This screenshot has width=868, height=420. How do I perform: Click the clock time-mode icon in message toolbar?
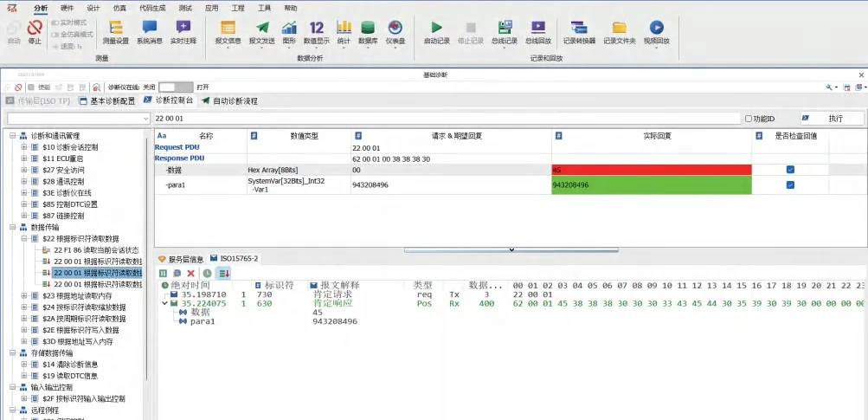click(x=207, y=273)
